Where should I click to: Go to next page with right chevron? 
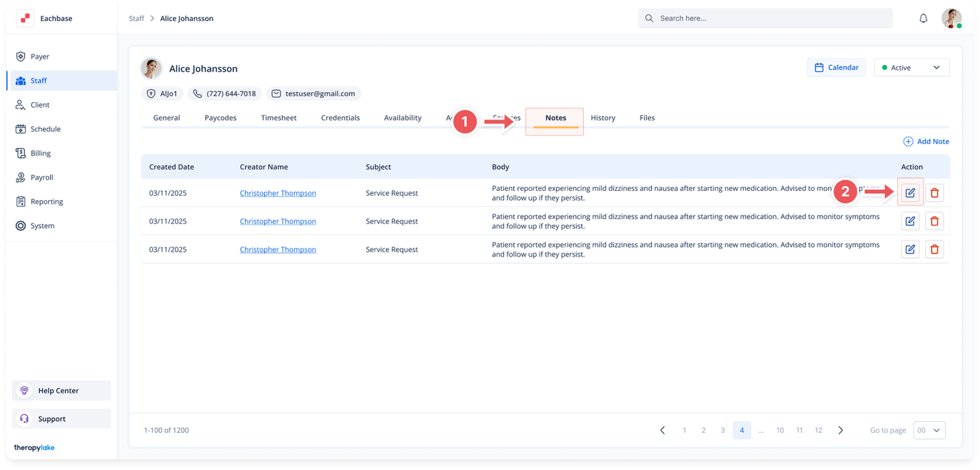click(841, 430)
